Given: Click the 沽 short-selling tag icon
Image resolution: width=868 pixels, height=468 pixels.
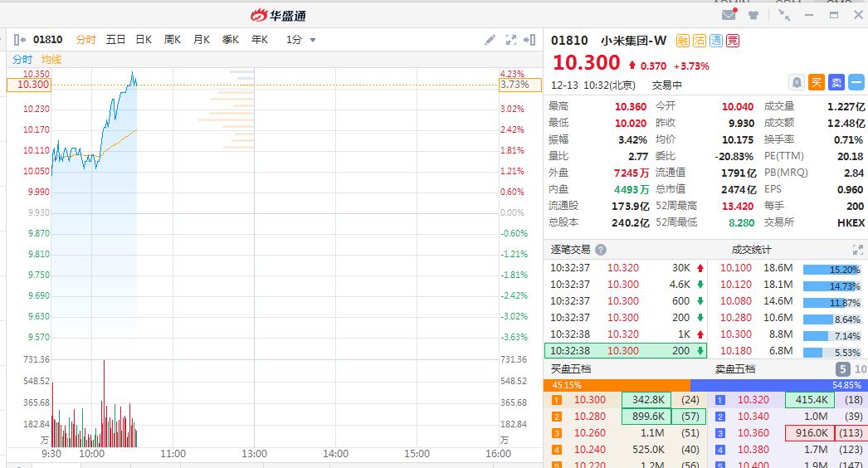Looking at the screenshot, I should click(x=700, y=41).
